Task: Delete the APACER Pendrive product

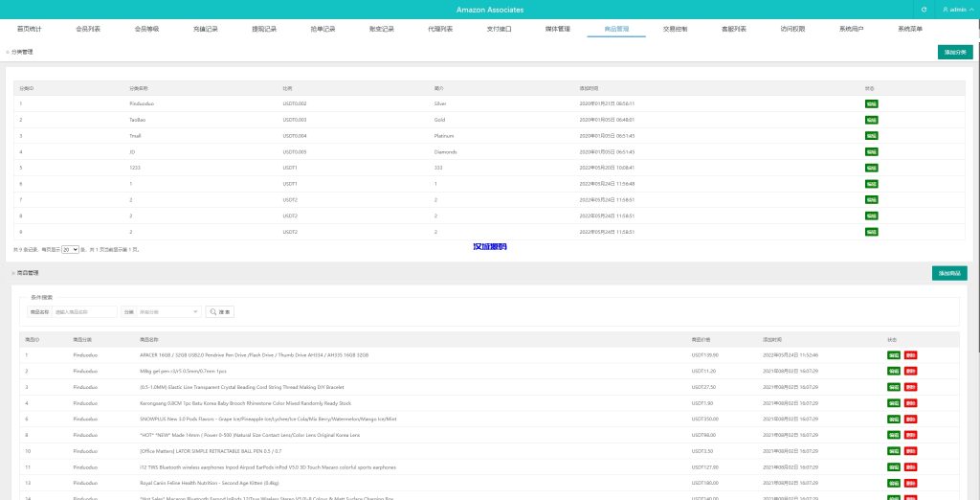Action: point(910,355)
